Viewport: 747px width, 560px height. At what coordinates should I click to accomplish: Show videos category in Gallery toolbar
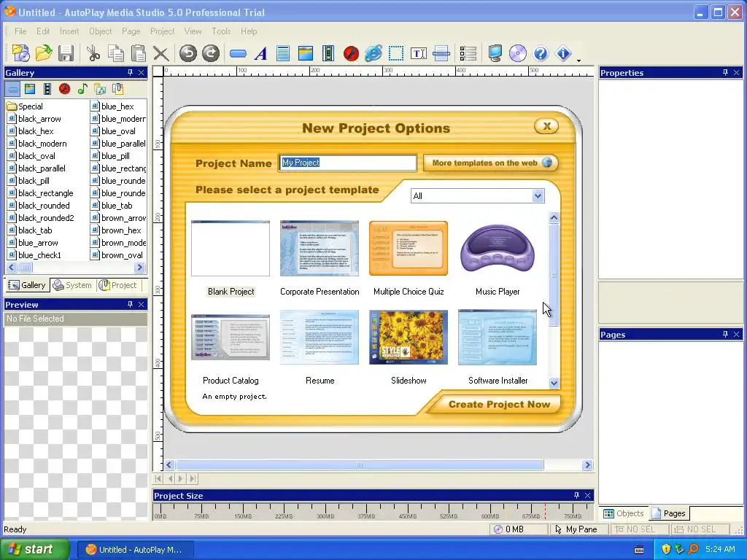pos(47,89)
